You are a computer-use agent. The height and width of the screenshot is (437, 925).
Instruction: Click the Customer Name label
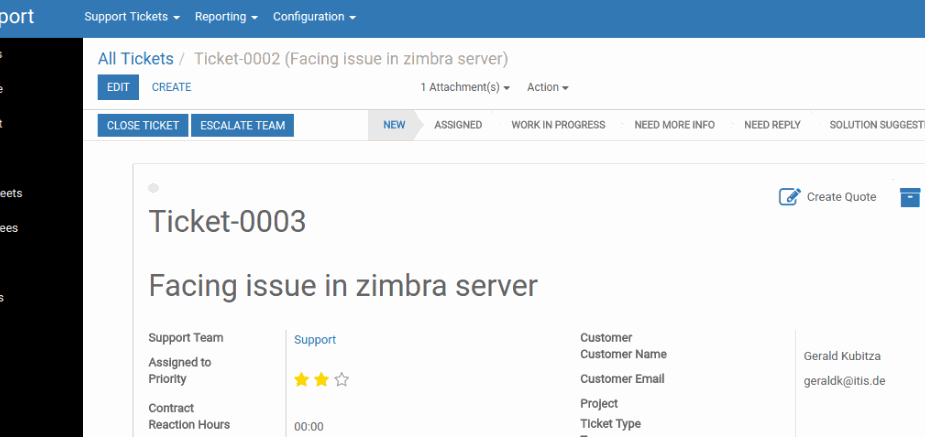coord(624,354)
